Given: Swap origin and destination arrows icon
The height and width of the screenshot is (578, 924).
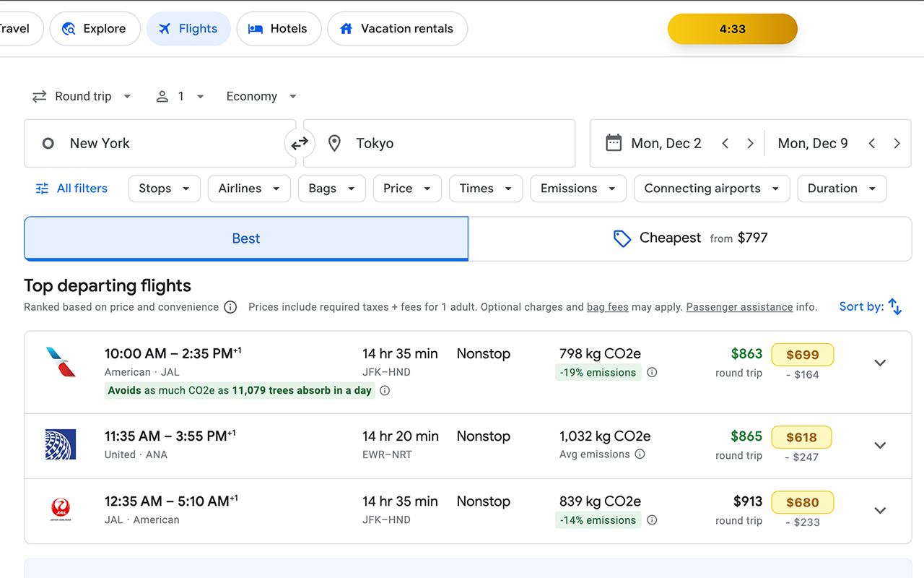Looking at the screenshot, I should [x=300, y=144].
